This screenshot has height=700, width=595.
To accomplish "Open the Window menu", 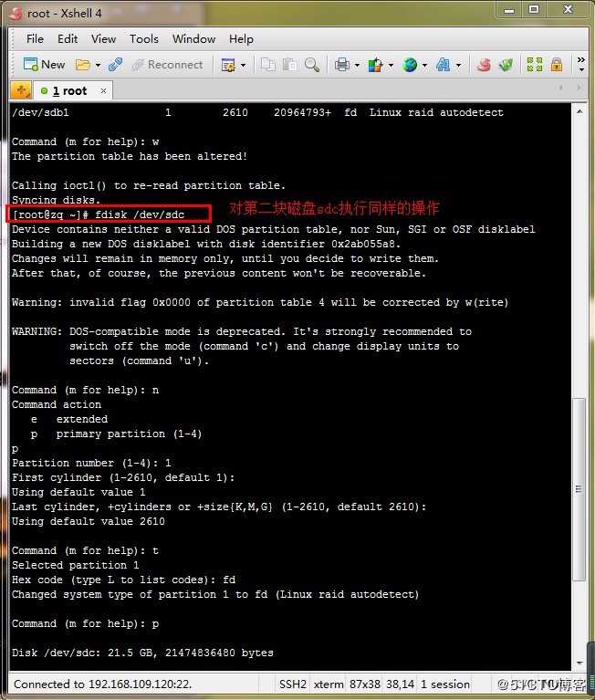I will (x=193, y=39).
